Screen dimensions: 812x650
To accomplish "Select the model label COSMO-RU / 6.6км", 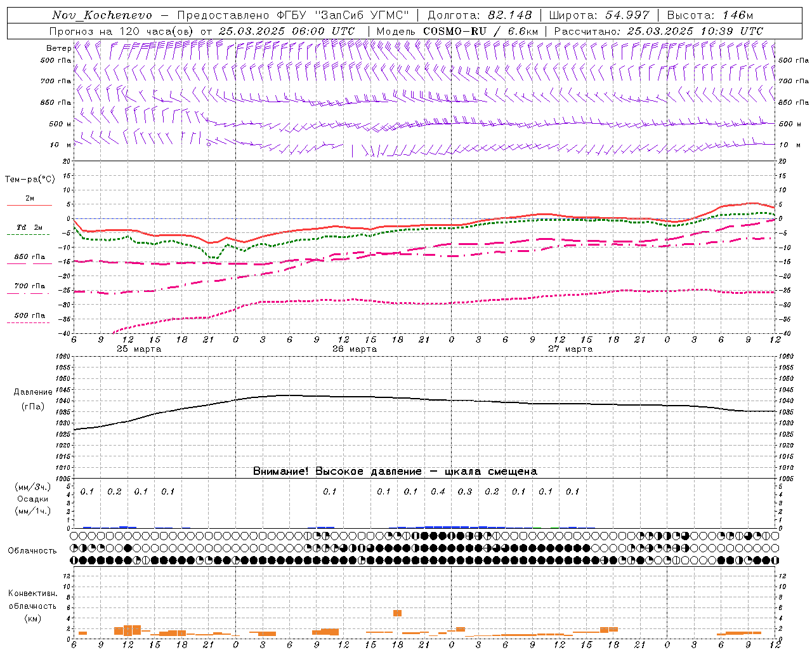I will (481, 31).
